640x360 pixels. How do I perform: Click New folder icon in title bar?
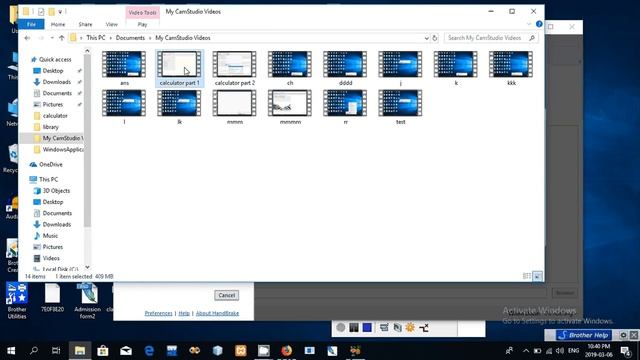coord(51,12)
